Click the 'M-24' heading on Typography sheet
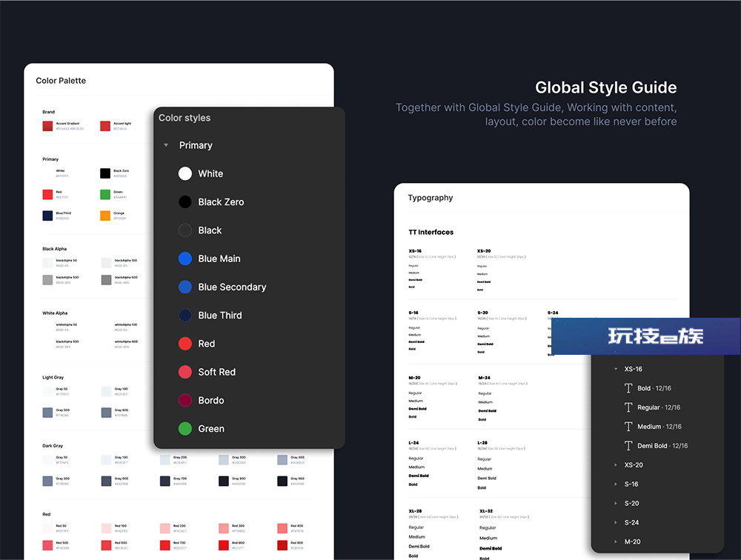The image size is (741, 560). click(x=484, y=378)
